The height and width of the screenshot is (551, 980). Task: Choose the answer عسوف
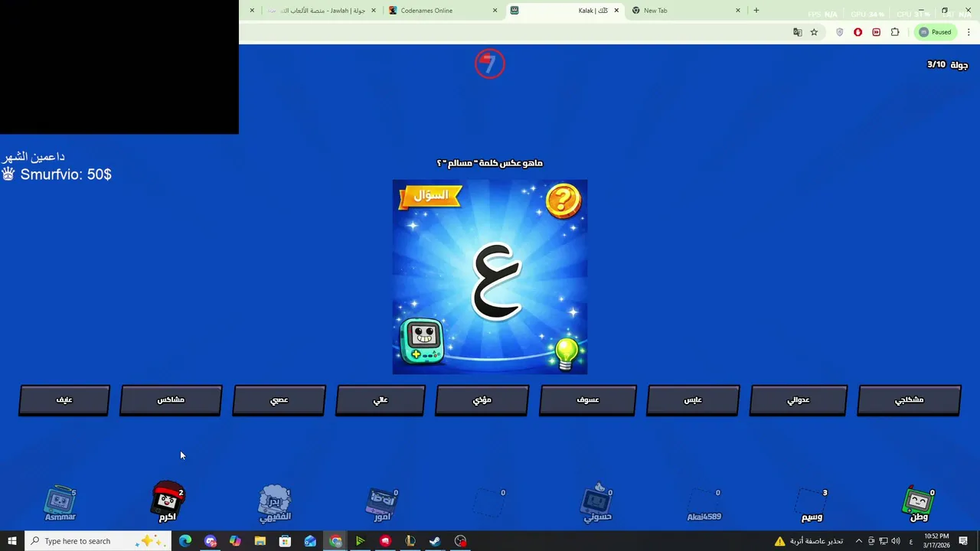(588, 400)
